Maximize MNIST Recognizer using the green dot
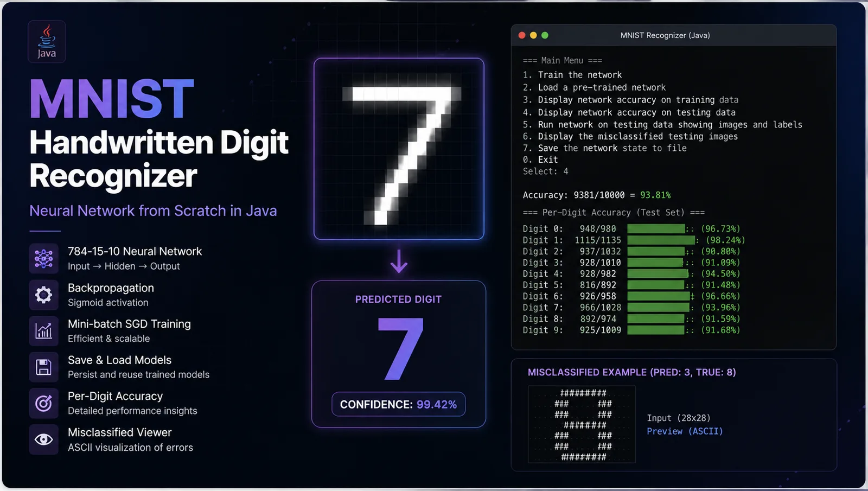This screenshot has height=491, width=868. [545, 35]
